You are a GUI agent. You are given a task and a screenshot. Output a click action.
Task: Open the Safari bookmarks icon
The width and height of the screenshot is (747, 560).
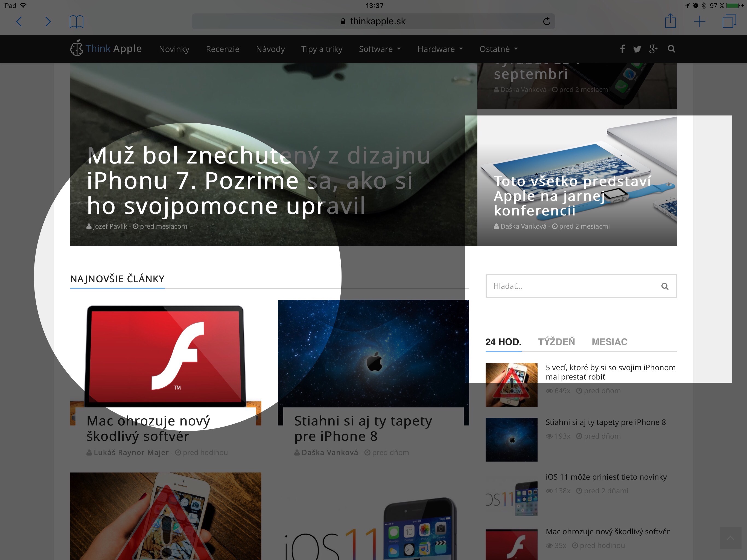pos(77,22)
